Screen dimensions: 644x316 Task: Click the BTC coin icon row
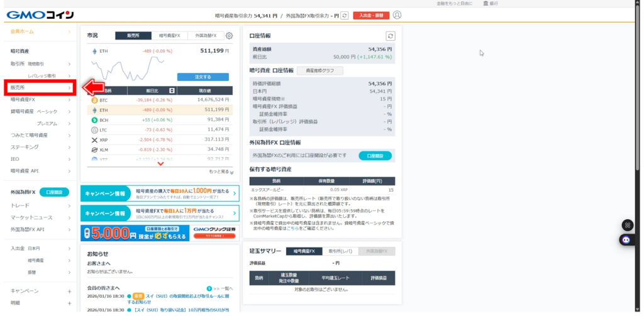coord(95,100)
